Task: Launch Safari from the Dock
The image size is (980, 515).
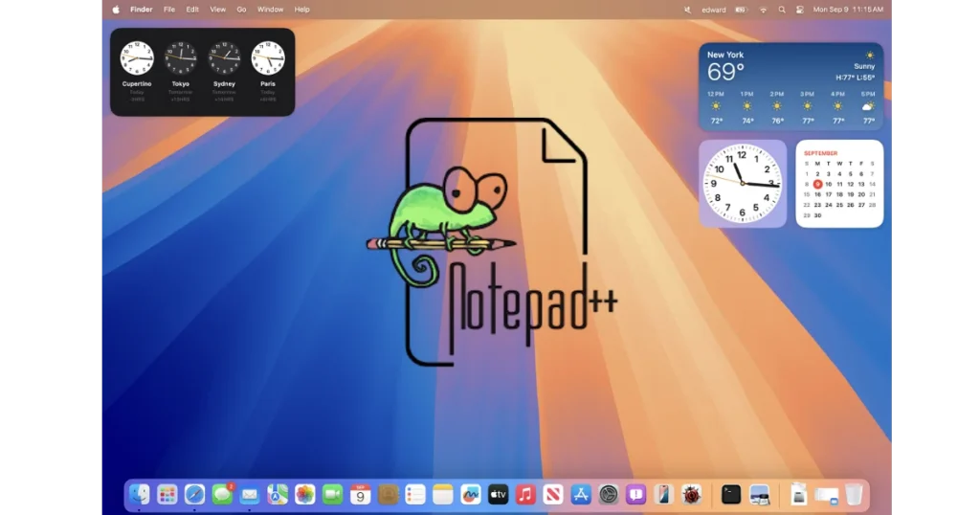Action: pyautogui.click(x=194, y=495)
